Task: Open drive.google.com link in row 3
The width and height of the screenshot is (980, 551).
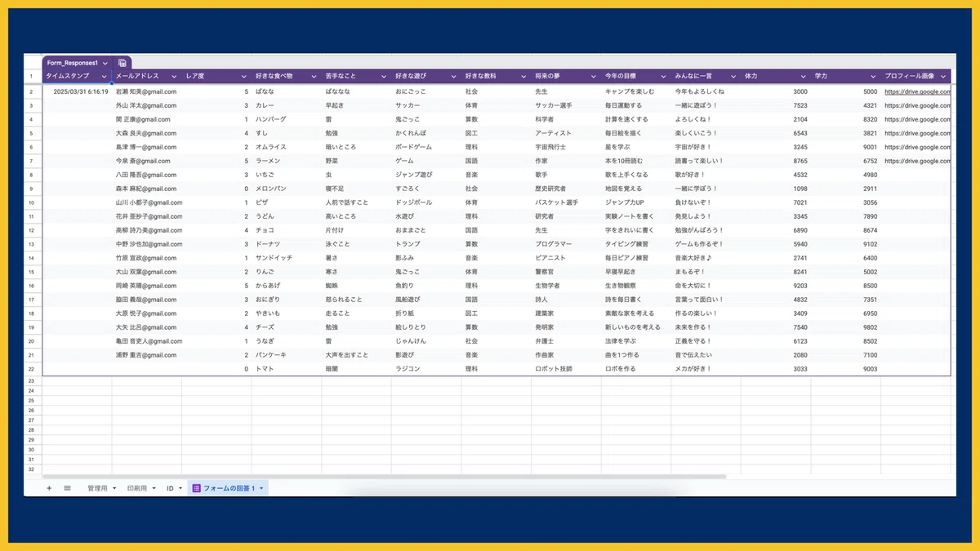Action: (917, 105)
